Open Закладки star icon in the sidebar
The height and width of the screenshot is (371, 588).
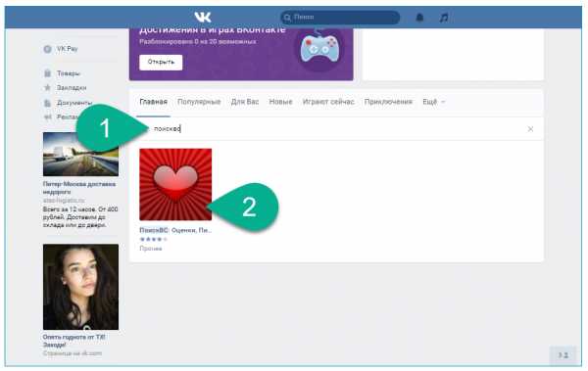click(x=47, y=88)
